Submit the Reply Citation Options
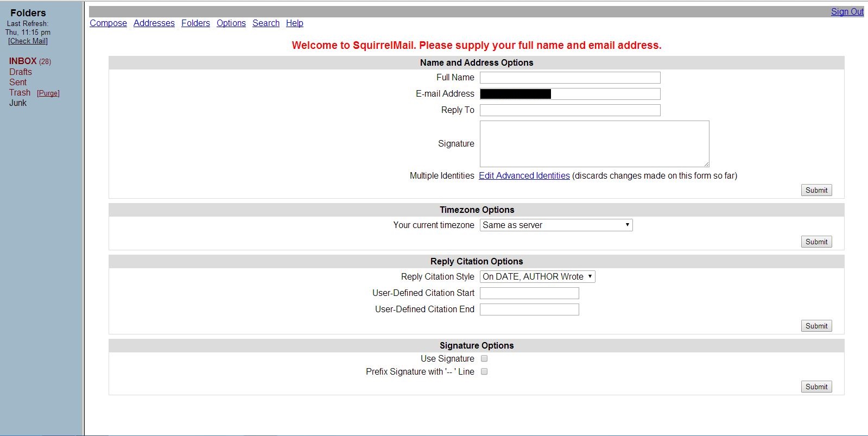Viewport: 868px width, 436px height. 816,326
